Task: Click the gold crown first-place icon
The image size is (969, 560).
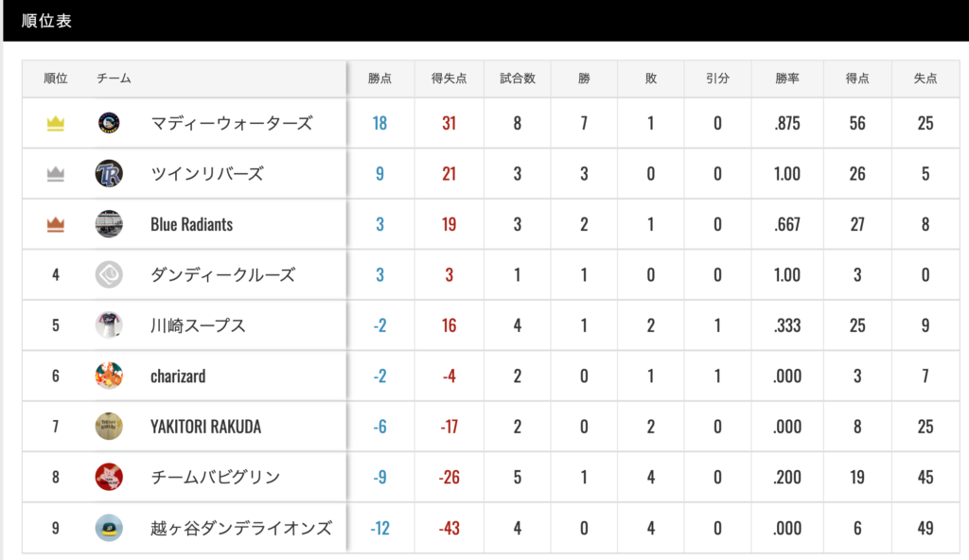Action: 56,124
